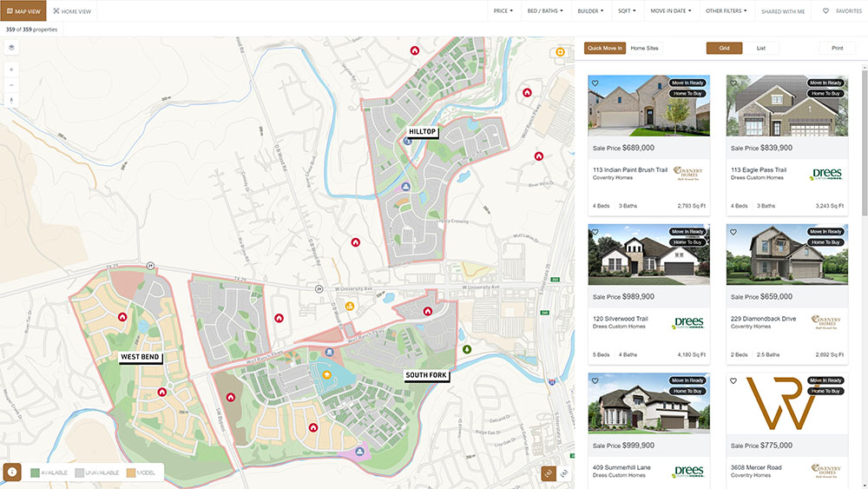
Task: Expand the Builder filter dropdown
Action: (x=590, y=11)
